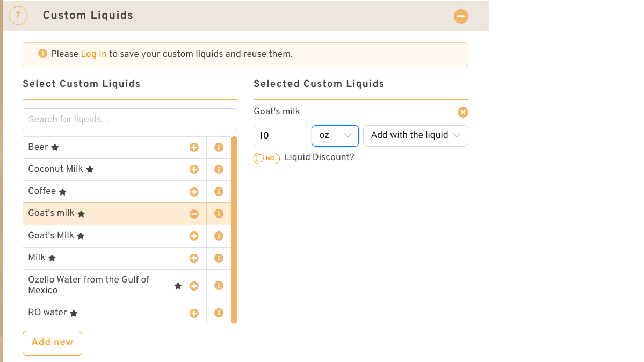Image resolution: width=644 pixels, height=362 pixels.
Task: Open the oz unit dropdown
Action: 335,135
